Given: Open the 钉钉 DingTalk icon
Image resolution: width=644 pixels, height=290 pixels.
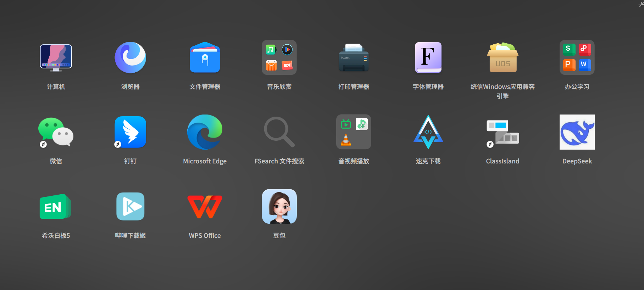Looking at the screenshot, I should coord(131,132).
